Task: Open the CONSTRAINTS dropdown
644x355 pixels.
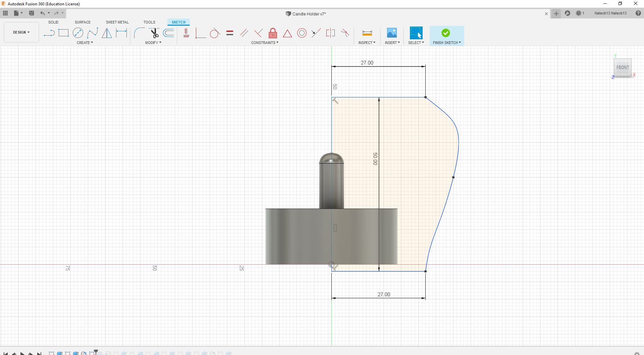Action: pyautogui.click(x=265, y=43)
